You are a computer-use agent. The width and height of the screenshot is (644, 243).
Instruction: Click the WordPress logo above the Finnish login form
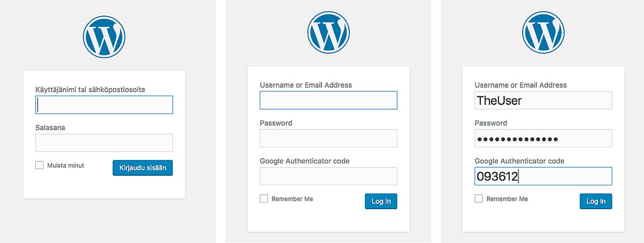(104, 37)
